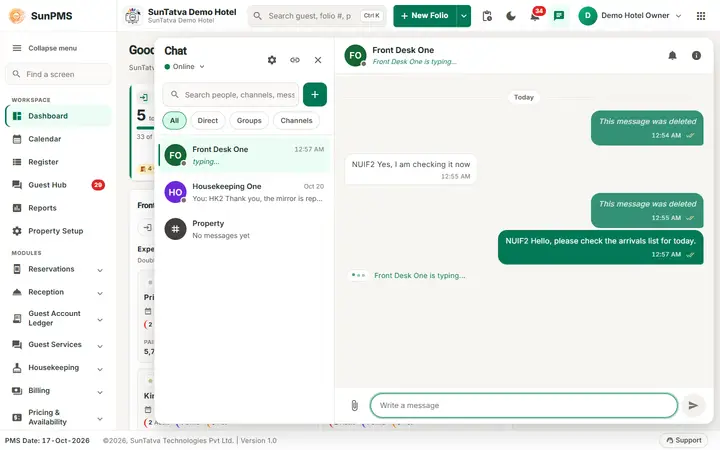The width and height of the screenshot is (720, 450).
Task: Click the Guest Hub unread badge
Action: click(98, 185)
